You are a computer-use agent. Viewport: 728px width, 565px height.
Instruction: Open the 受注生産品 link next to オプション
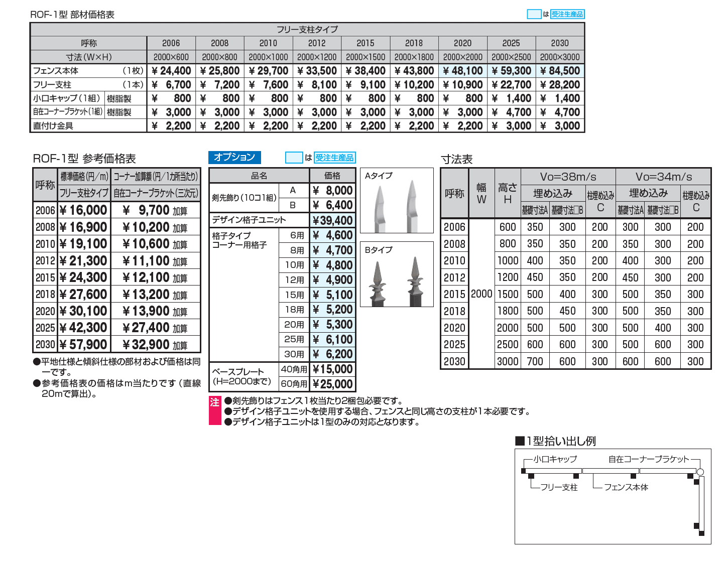(x=334, y=157)
